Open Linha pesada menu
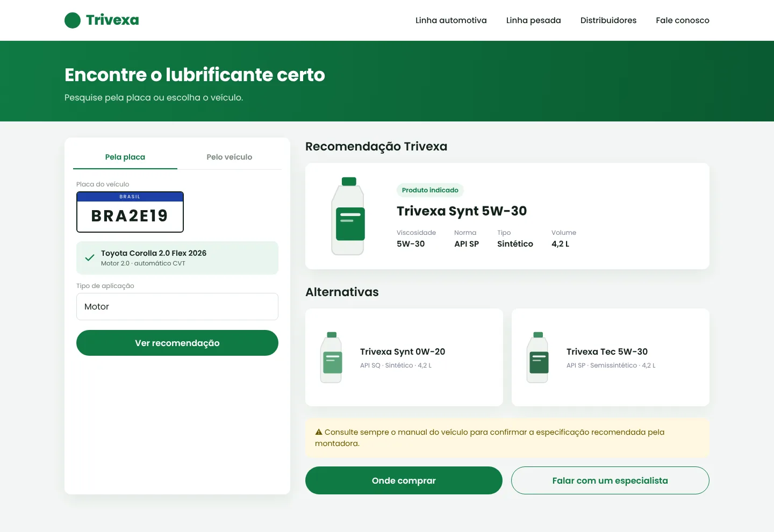Viewport: 774px width, 532px height. click(x=534, y=20)
